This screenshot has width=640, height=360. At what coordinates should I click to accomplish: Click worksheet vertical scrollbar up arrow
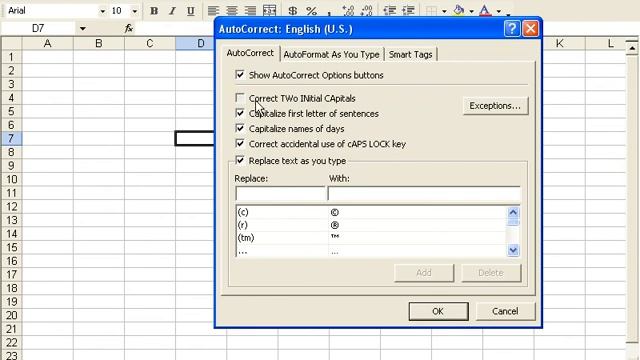[632, 48]
